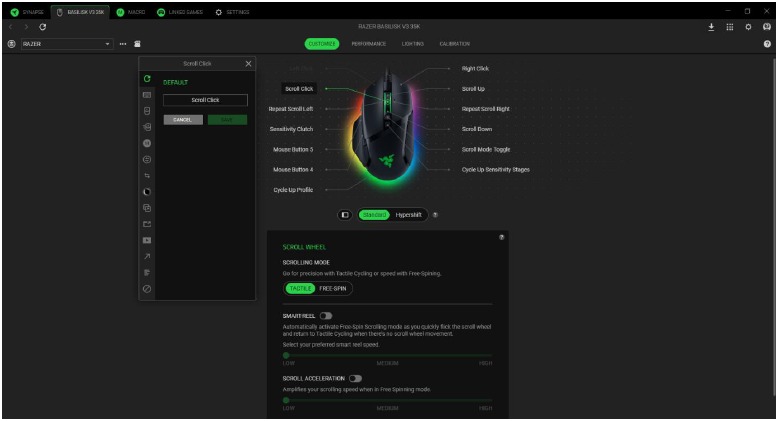Viewport: 778px width, 421px height.
Task: Open the help question mark below account
Action: pyautogui.click(x=767, y=44)
